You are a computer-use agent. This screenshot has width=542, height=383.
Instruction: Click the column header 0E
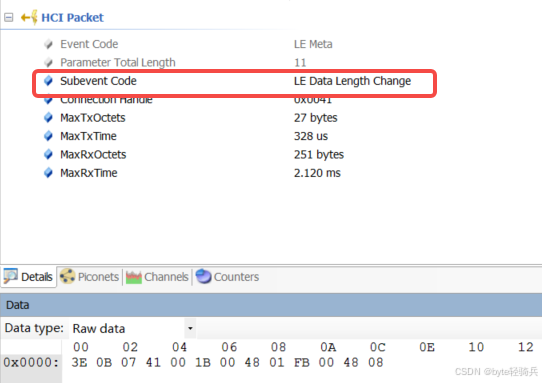(x=427, y=347)
